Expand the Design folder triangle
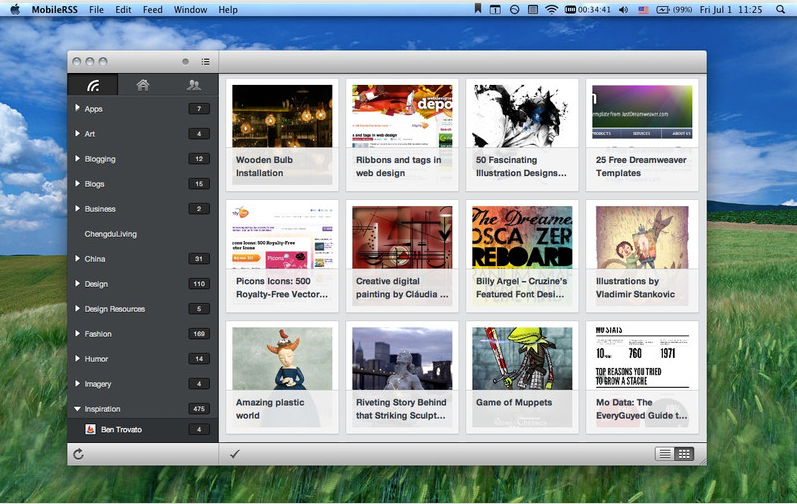This screenshot has height=504, width=797. click(x=77, y=284)
